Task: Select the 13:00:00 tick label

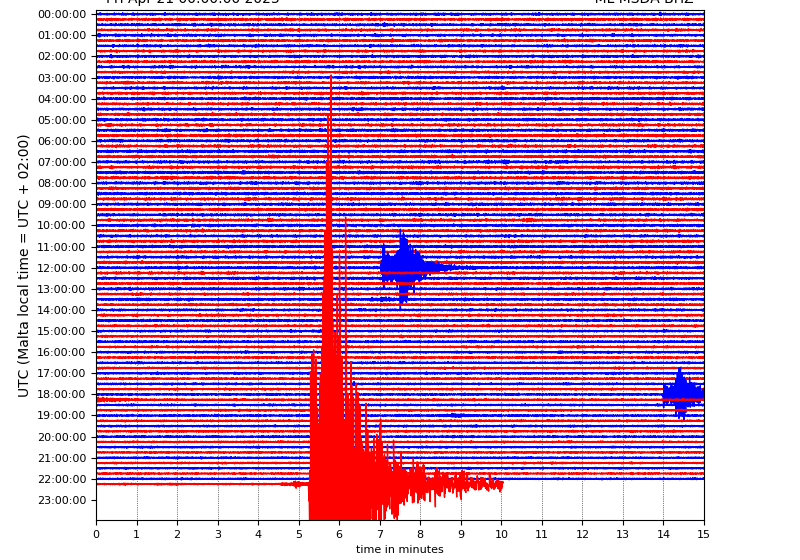Action: 62,289
